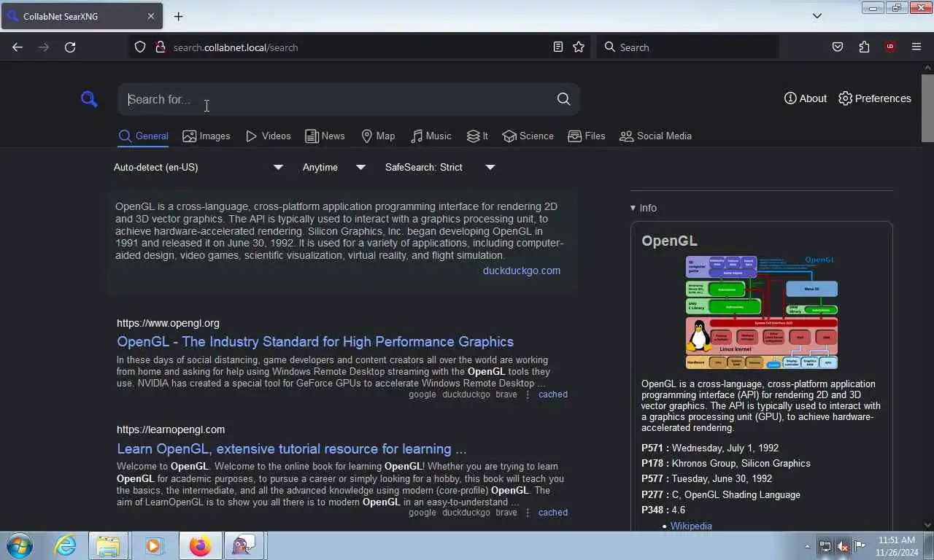Open cached version of opengl.org result
Image resolution: width=934 pixels, height=560 pixels.
(553, 394)
